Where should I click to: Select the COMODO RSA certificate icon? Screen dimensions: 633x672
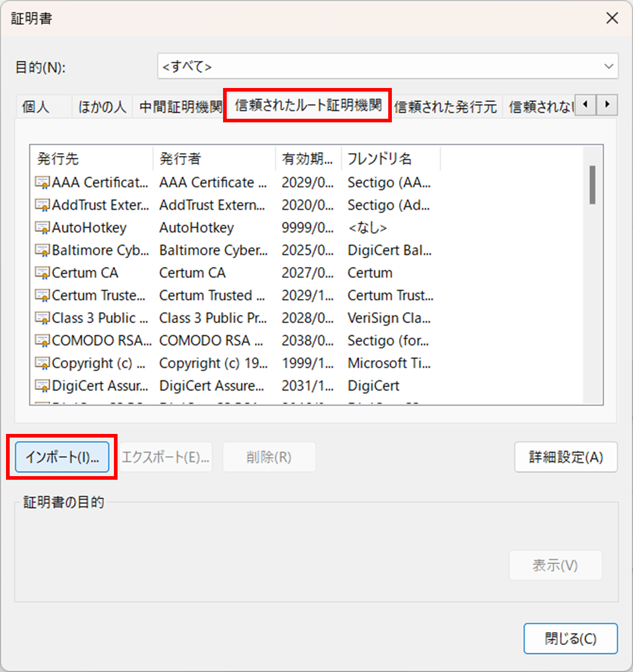pos(42,341)
